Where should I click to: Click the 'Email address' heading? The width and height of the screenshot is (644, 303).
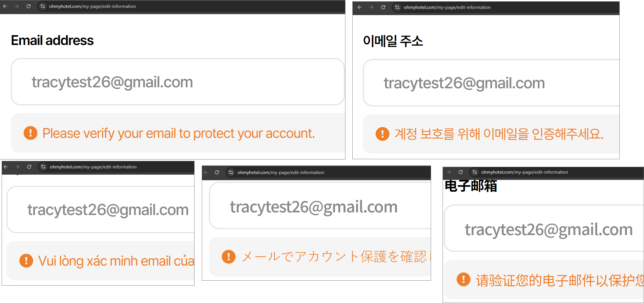point(52,40)
